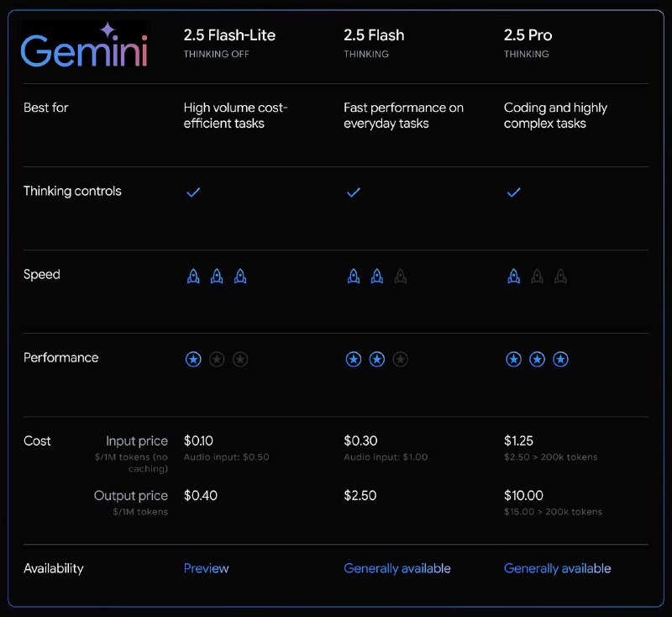
Task: Click 'Audio input: $0.50' note
Action: click(x=226, y=457)
